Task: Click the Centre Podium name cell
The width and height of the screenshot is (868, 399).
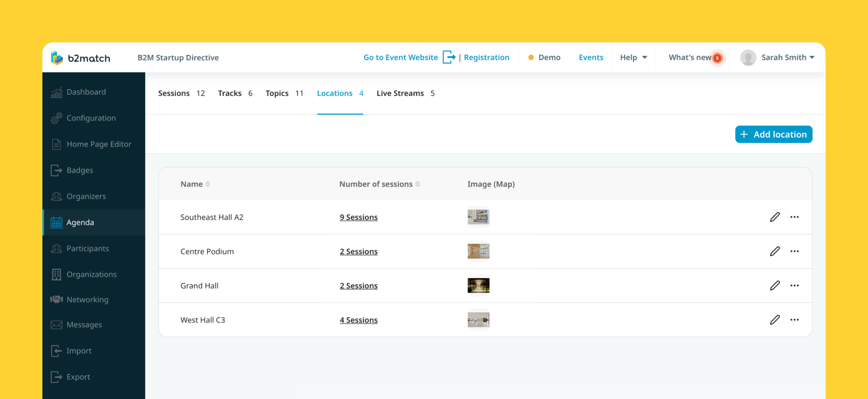Action: (207, 252)
